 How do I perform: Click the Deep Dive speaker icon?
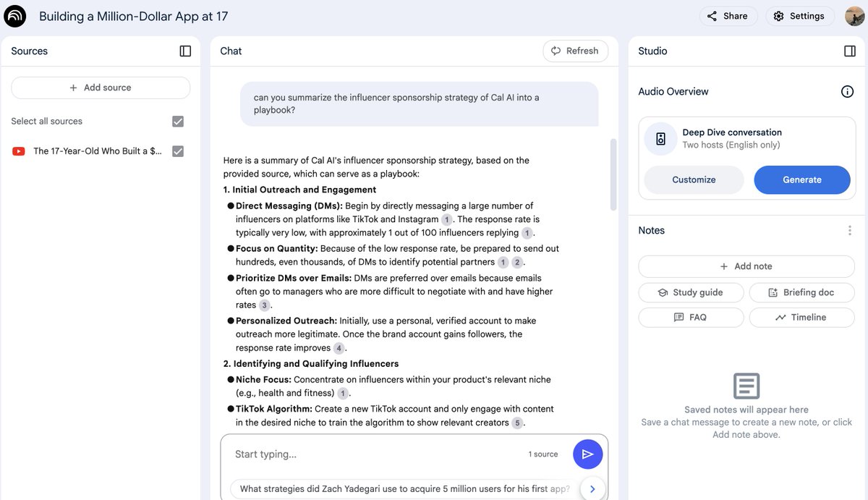660,139
